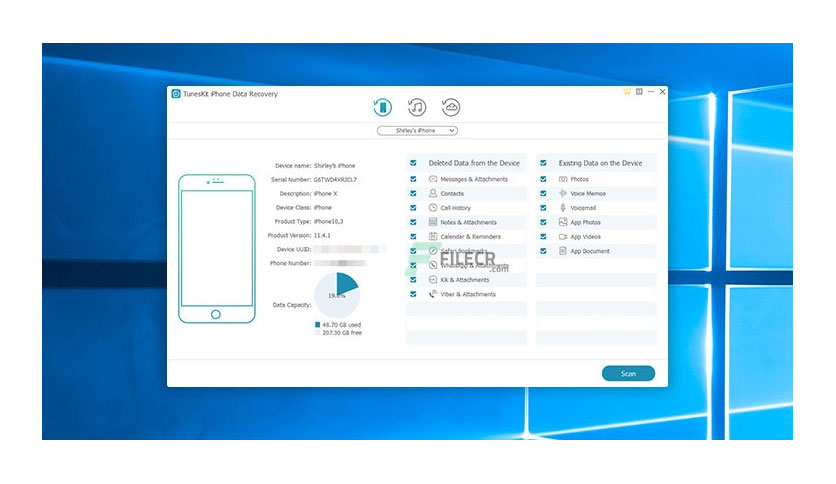Click the Kik & Attachments chat icon
Image resolution: width=836 pixels, height=484 pixels.
(433, 279)
